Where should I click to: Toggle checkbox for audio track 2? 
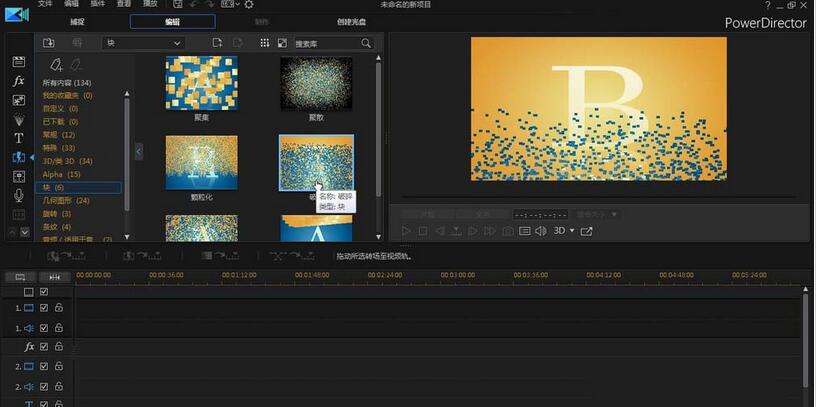[43, 385]
